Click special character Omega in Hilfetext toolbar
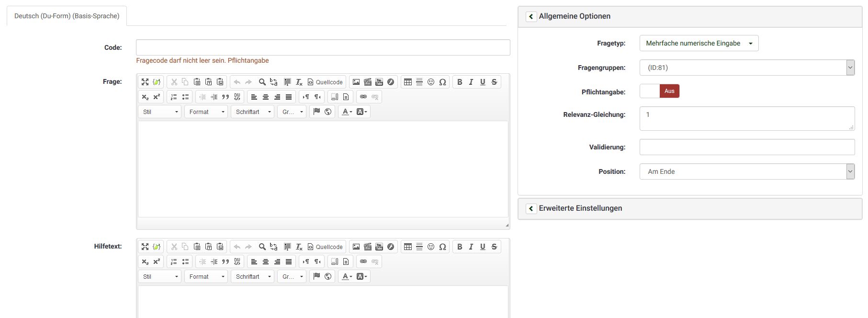Image resolution: width=868 pixels, height=318 pixels. pyautogui.click(x=442, y=247)
